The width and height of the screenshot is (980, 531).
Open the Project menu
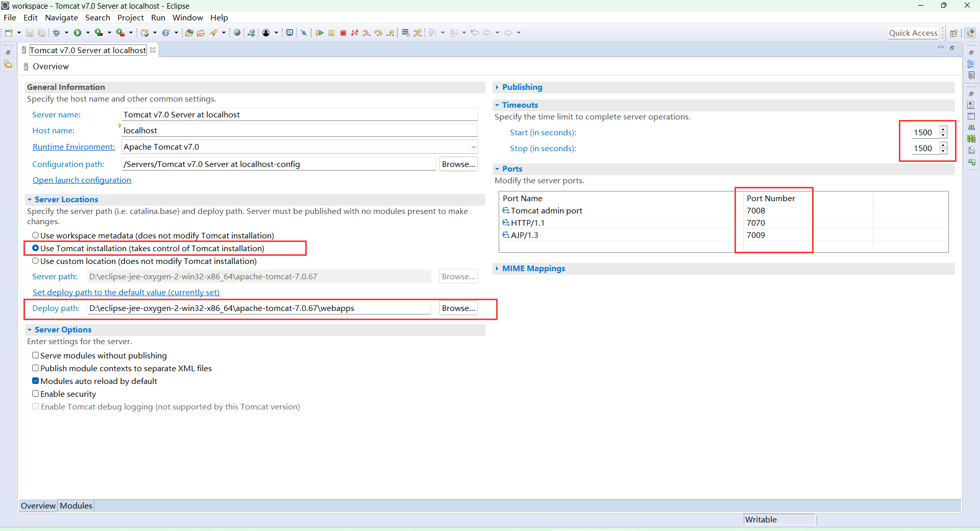[x=131, y=17]
